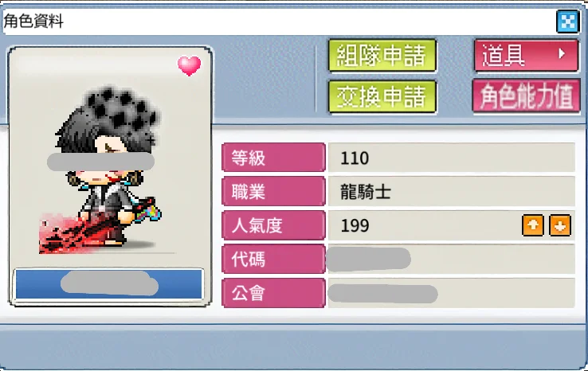
Task: Increase popularity with the orange up arrow
Action: [x=533, y=225]
